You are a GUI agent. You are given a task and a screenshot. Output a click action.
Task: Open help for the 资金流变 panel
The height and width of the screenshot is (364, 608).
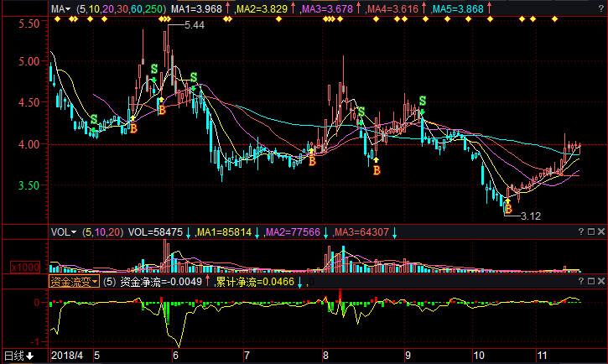[x=580, y=282]
